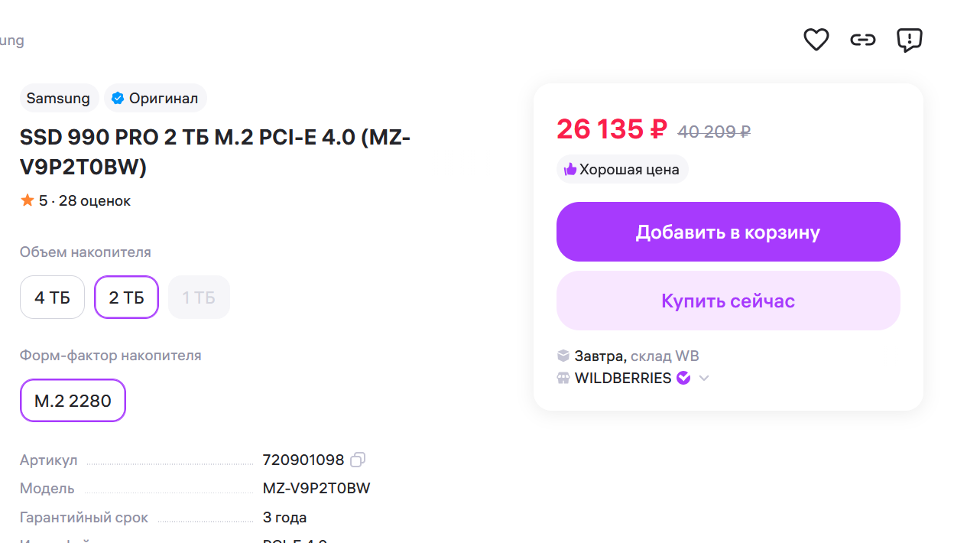This screenshot has height=543, width=980.
Task: Report a problem using exclamation speech bubble
Action: [x=909, y=39]
